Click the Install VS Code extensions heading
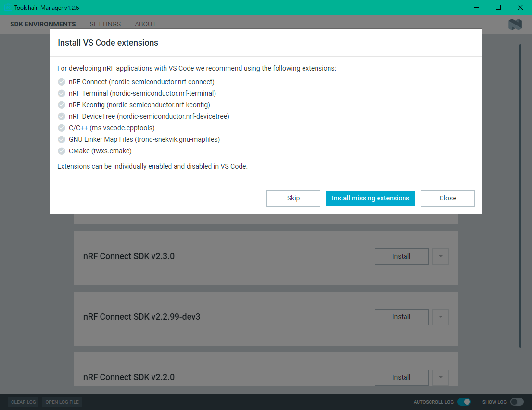532x410 pixels. pyautogui.click(x=108, y=43)
